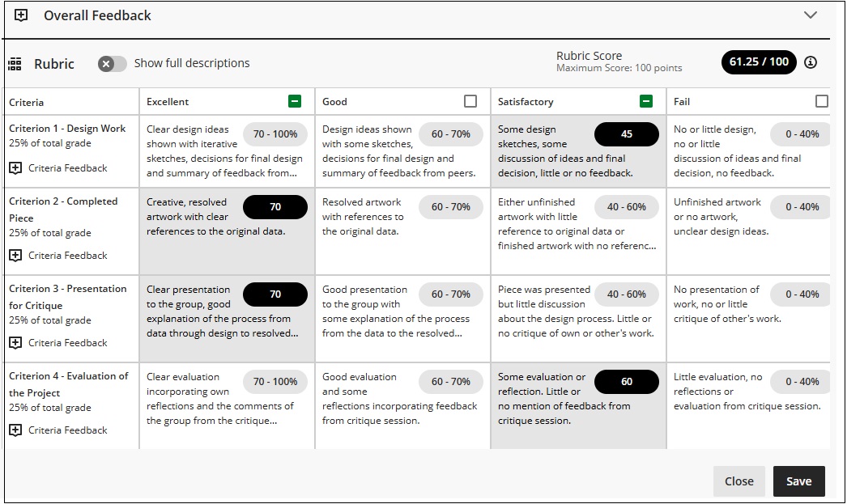
Task: Click the 61.25/100 rubric score pill
Action: [759, 61]
